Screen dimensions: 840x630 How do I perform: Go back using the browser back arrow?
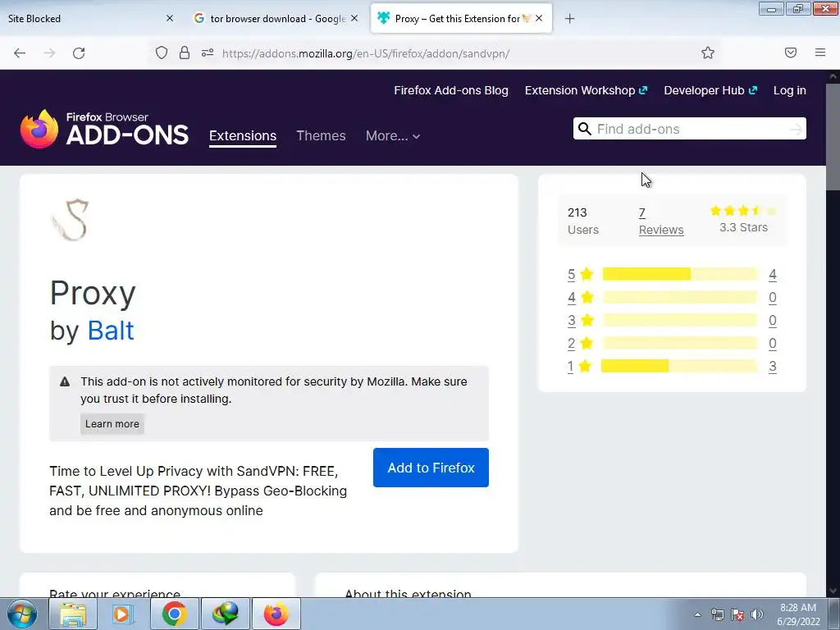tap(20, 53)
